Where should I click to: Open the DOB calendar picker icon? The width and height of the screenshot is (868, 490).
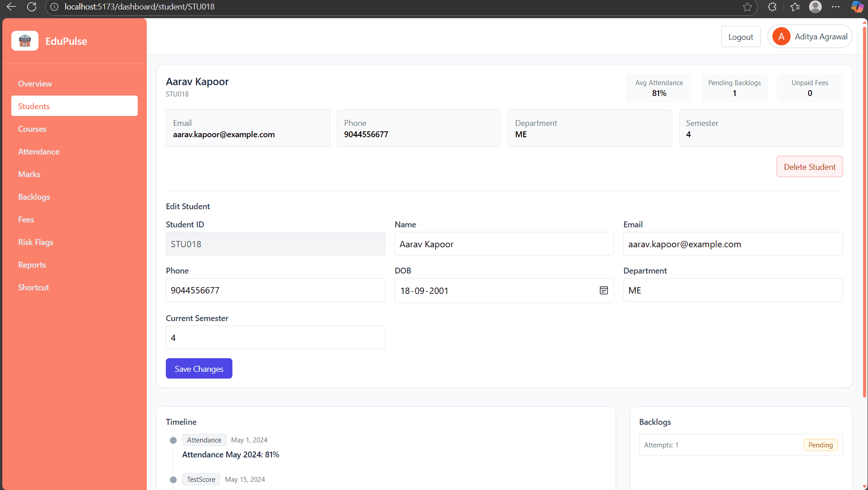(604, 290)
